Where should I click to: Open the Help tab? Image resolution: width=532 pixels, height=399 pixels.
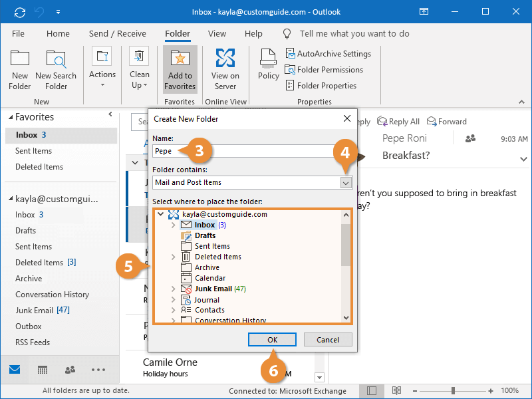coord(253,34)
